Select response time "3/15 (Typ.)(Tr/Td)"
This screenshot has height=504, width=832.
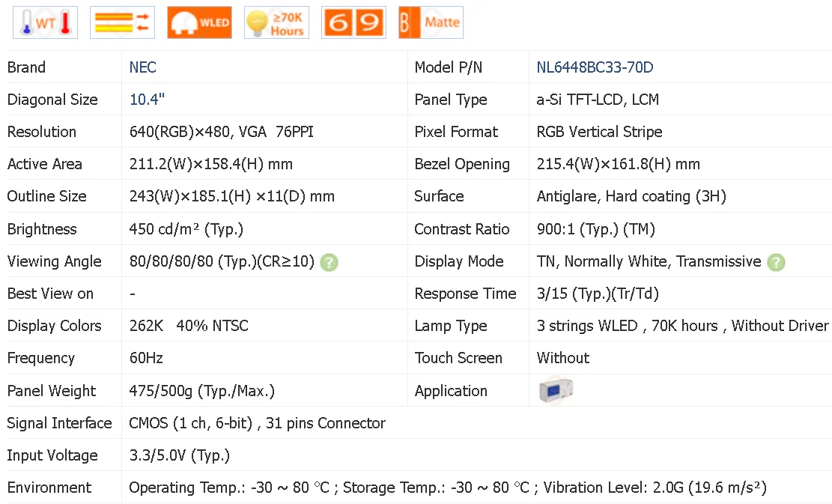[x=598, y=294]
